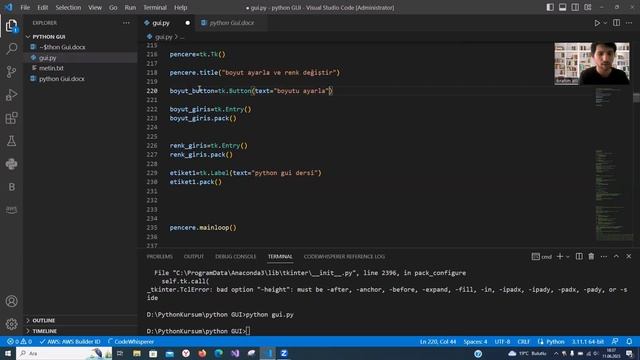640x360 pixels.
Task: Open the Run menu
Action: coord(130,7)
